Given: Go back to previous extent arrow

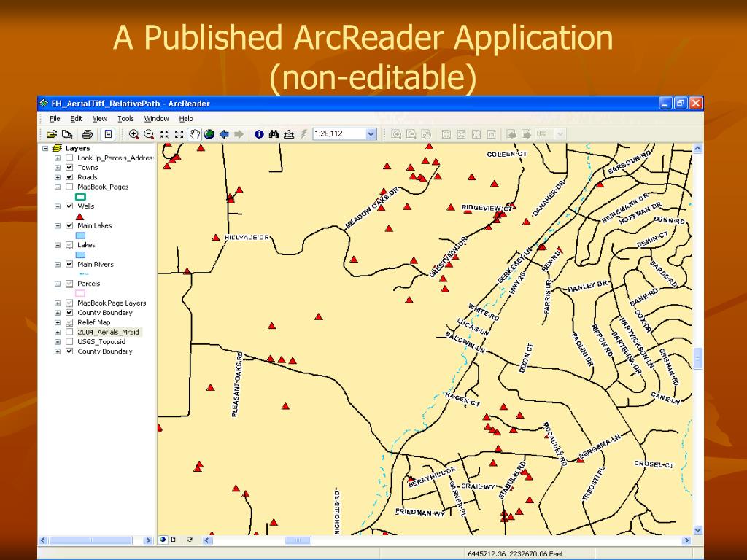Looking at the screenshot, I should point(224,134).
